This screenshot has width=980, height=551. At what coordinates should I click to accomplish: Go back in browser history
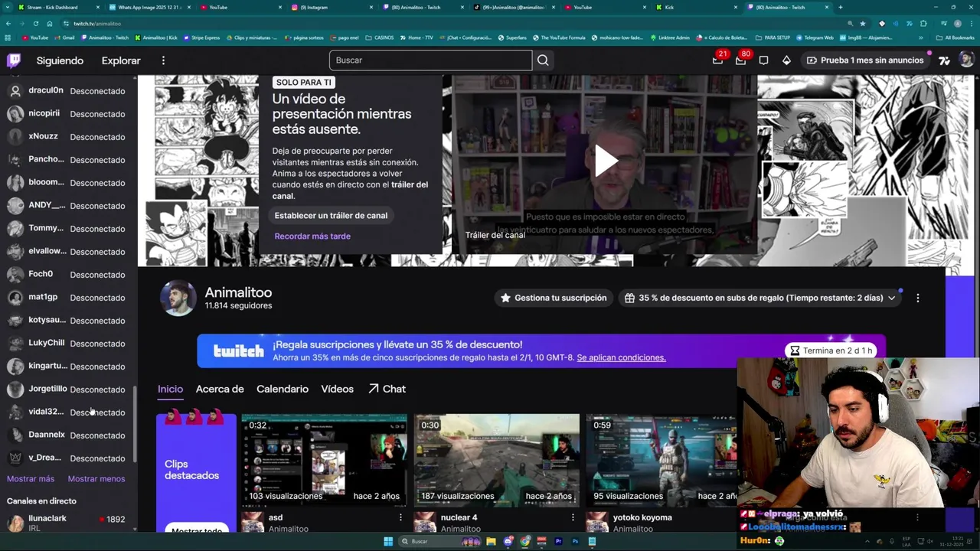pyautogui.click(x=8, y=24)
